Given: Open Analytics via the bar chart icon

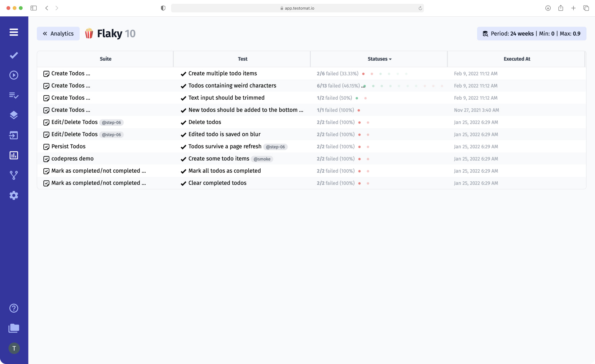Looking at the screenshot, I should coord(14,155).
